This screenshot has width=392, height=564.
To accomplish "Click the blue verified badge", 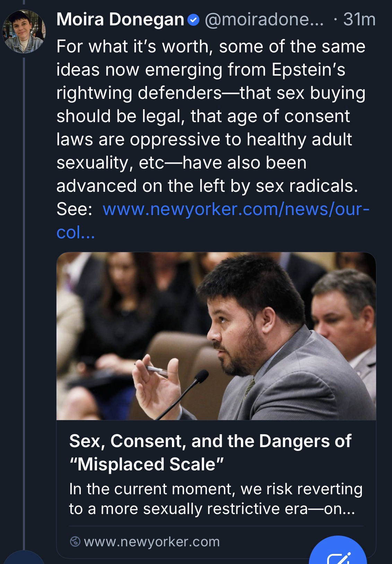I will click(x=193, y=20).
